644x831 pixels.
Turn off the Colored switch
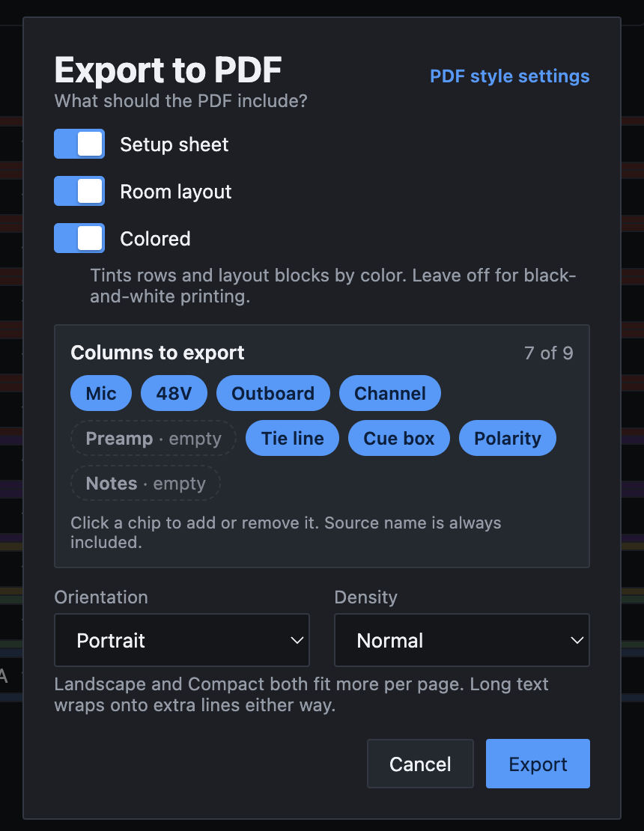tap(79, 239)
